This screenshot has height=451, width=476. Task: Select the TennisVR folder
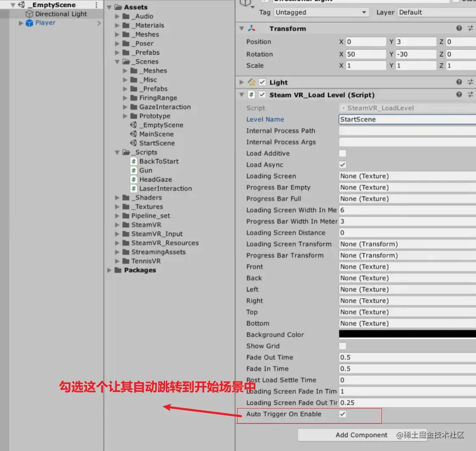[x=146, y=261]
